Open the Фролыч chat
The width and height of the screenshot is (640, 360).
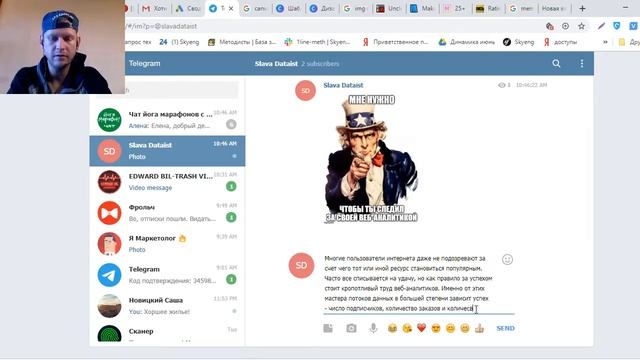pos(167,213)
